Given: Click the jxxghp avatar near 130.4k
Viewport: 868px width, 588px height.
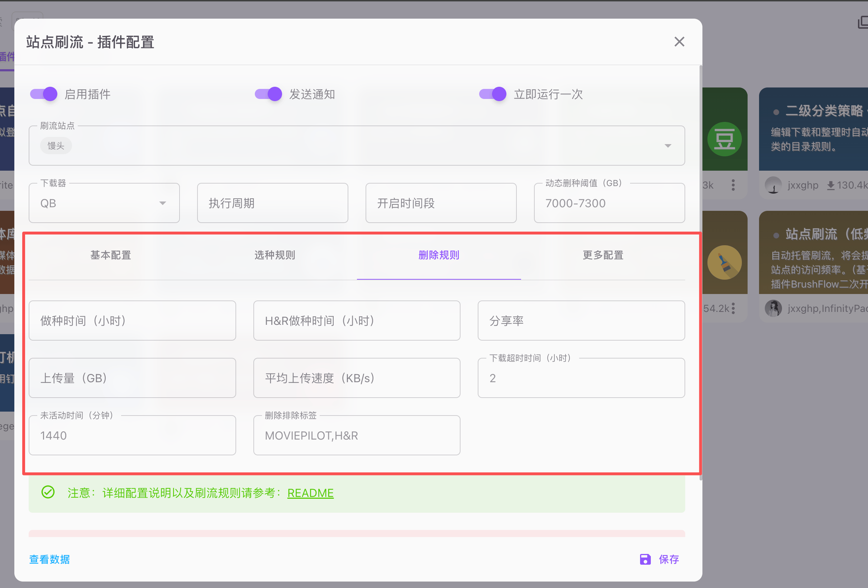Looking at the screenshot, I should tap(773, 185).
